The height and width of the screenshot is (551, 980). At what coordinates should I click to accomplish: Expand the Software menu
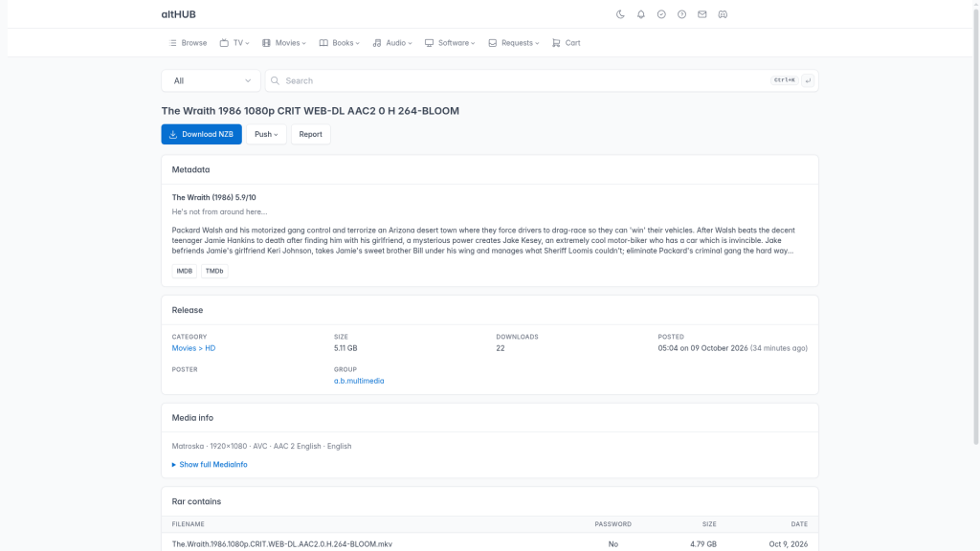(450, 43)
